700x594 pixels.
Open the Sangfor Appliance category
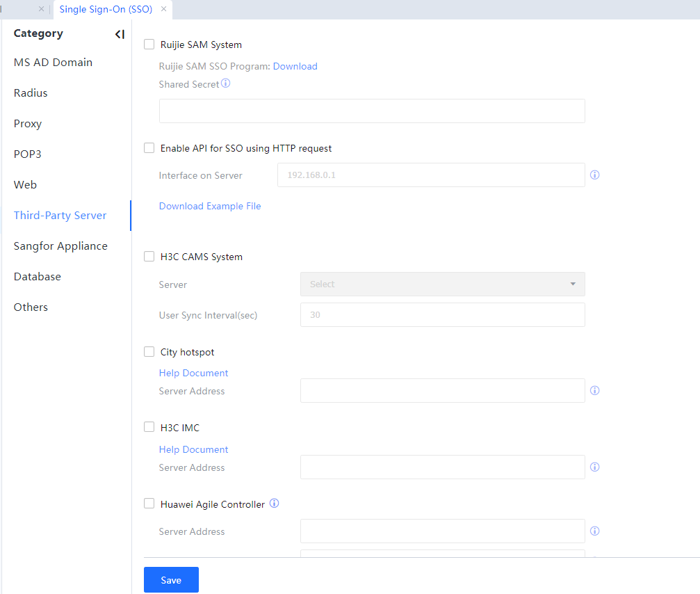click(x=60, y=246)
